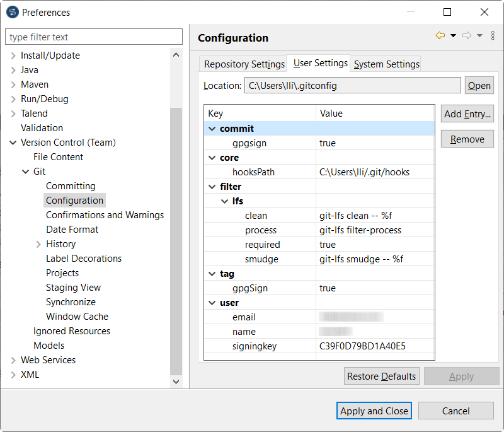Viewport: 504px width, 432px height.
Task: Click Apply and Close
Action: coord(374,411)
